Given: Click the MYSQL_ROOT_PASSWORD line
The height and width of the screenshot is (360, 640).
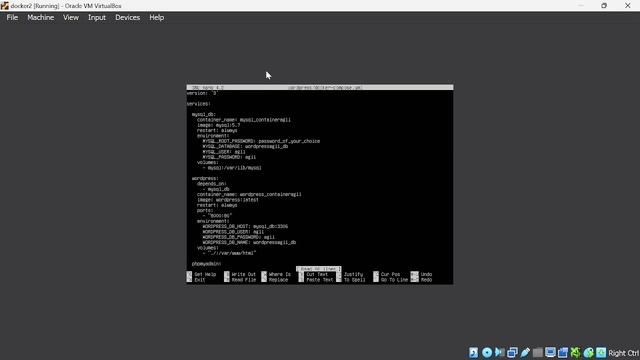Looking at the screenshot, I should coord(261,141).
